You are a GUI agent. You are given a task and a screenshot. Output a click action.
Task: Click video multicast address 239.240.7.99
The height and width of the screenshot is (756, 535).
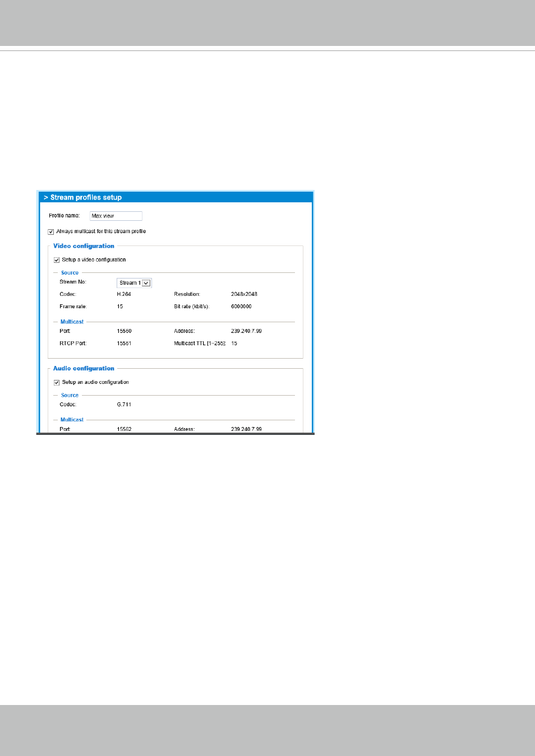[x=246, y=331]
